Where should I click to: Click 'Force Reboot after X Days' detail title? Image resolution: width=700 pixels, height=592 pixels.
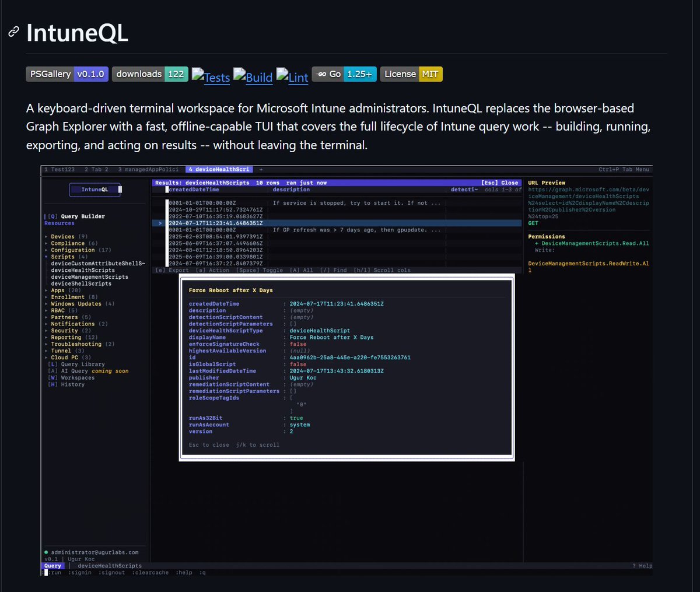(231, 290)
